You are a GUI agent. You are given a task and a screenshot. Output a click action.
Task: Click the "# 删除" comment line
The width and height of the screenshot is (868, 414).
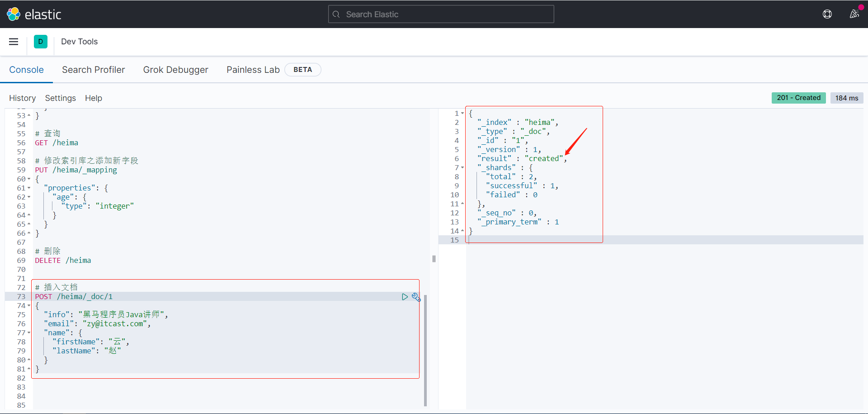47,252
